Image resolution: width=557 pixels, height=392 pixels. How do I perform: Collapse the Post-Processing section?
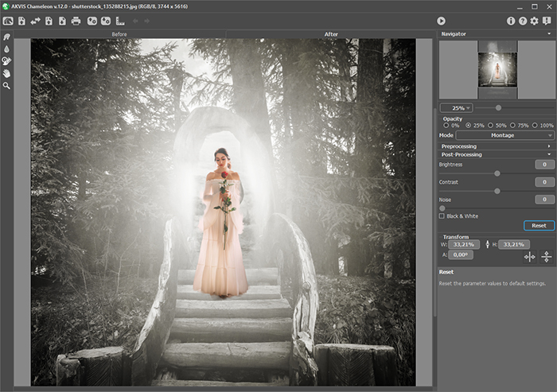point(496,154)
